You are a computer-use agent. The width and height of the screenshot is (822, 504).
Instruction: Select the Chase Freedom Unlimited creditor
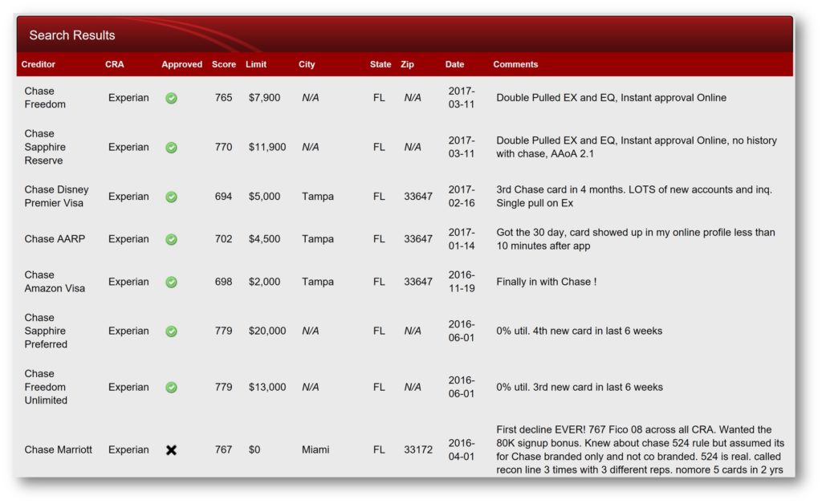click(46, 387)
